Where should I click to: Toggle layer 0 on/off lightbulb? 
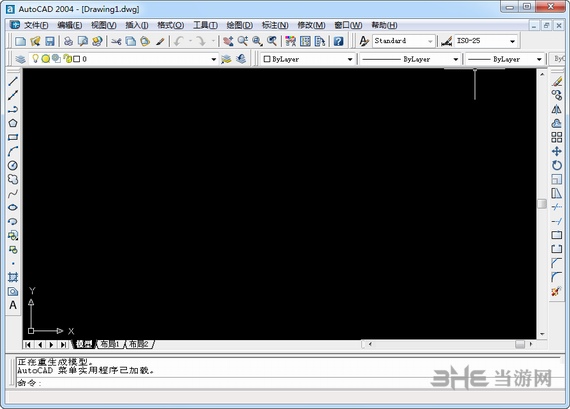(x=35, y=59)
